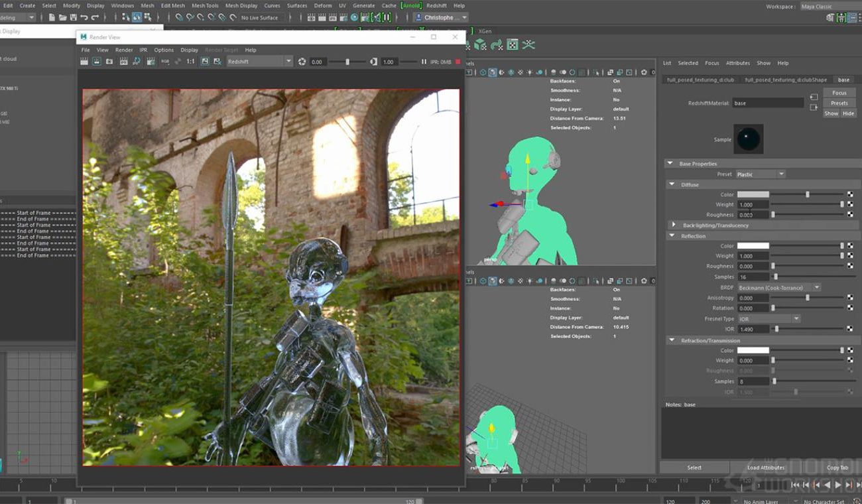Image resolution: width=862 pixels, height=504 pixels.
Task: Click the Load Attributes button
Action: click(766, 468)
